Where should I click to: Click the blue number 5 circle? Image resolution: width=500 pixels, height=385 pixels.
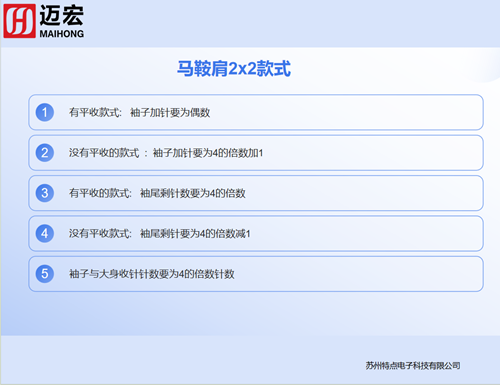tap(45, 274)
